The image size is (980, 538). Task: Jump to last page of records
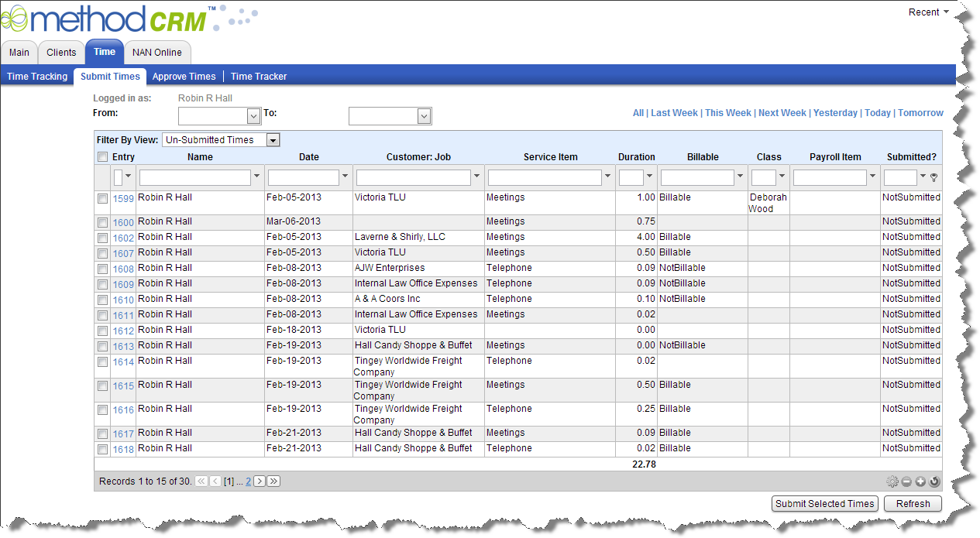click(x=273, y=481)
